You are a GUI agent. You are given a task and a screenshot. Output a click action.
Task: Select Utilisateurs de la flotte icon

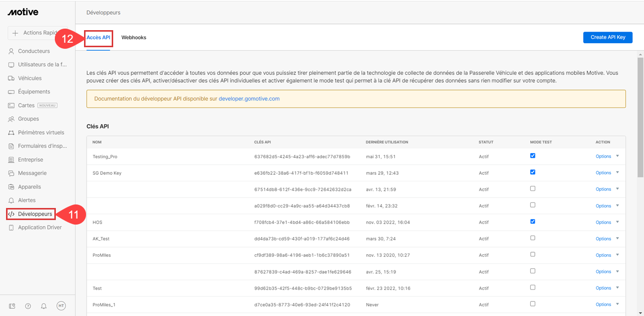(12, 65)
